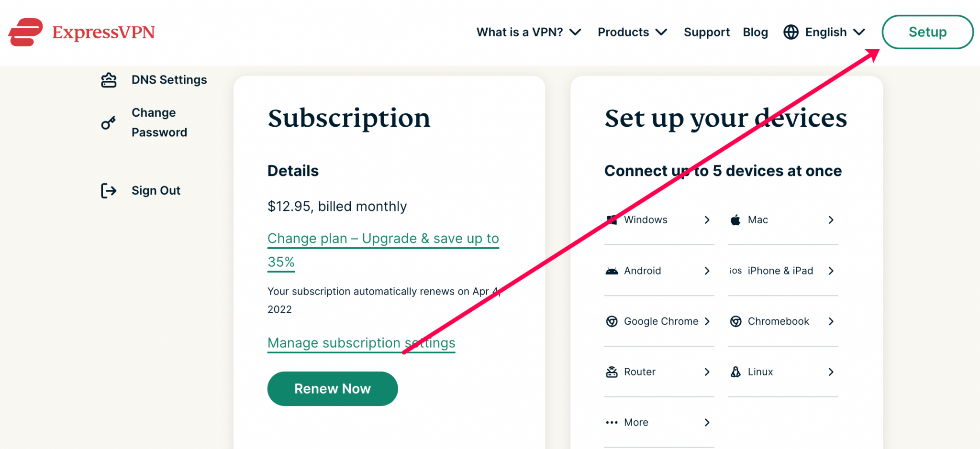Select the DNS Settings icon
980x449 pixels.
tap(109, 79)
